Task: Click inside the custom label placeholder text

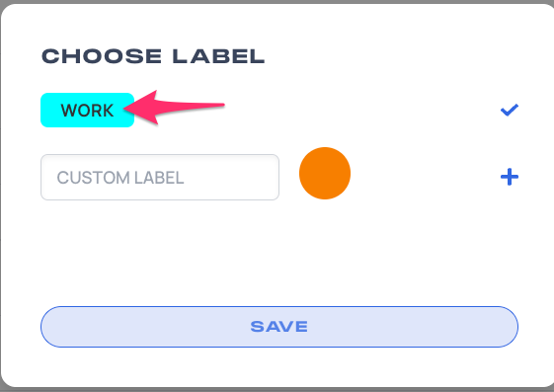Action: tap(120, 178)
